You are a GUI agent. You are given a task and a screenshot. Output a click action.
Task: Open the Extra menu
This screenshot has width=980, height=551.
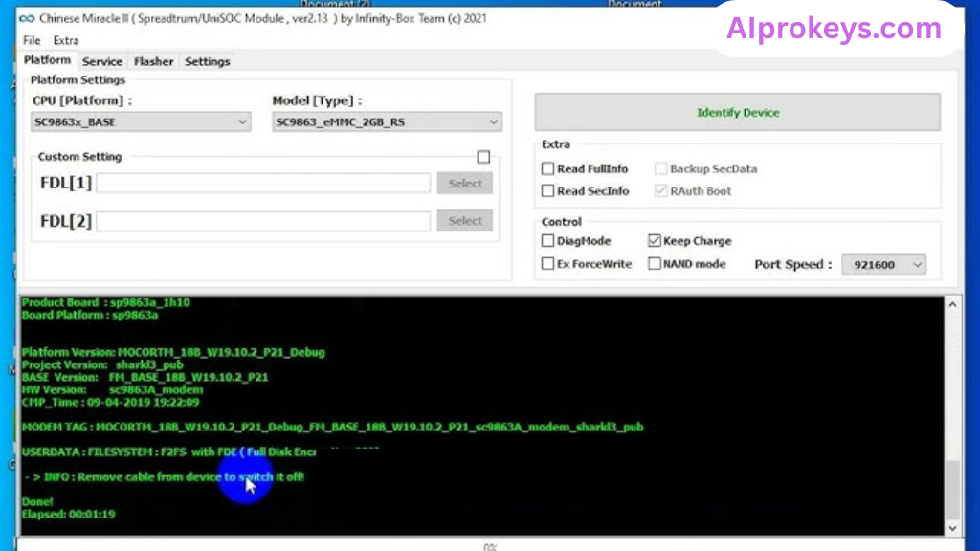66,40
